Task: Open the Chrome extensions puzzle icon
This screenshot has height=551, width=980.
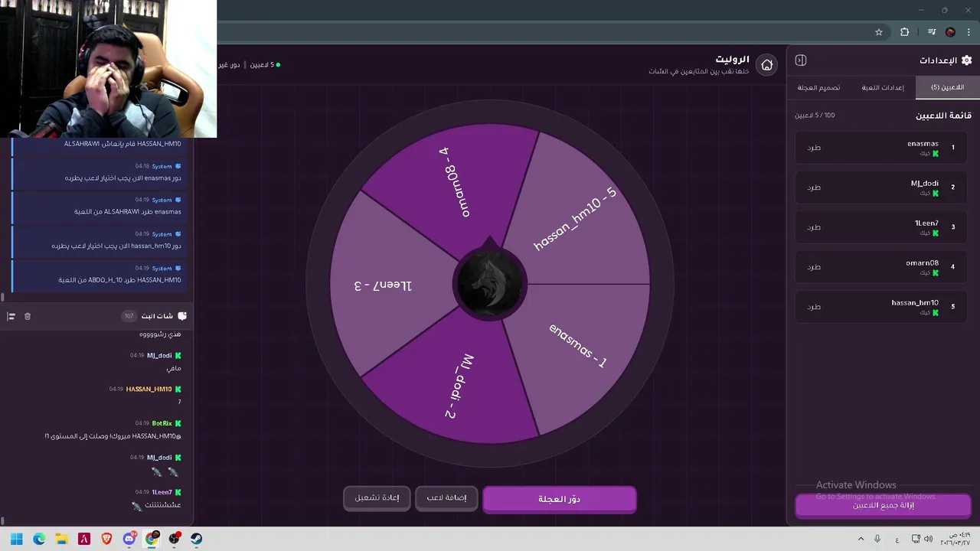Action: (905, 32)
